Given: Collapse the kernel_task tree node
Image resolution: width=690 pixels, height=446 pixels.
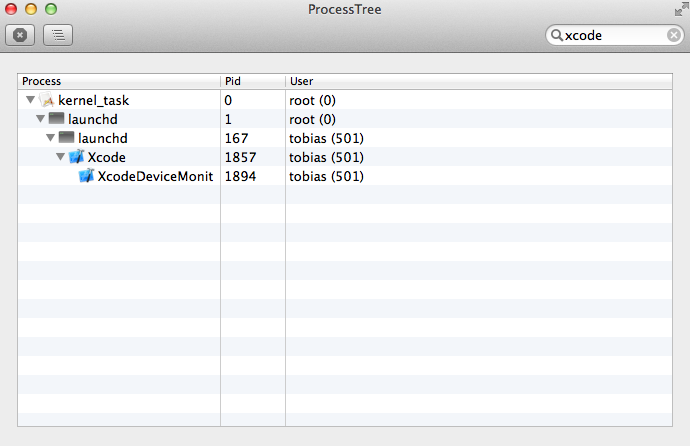Looking at the screenshot, I should tap(30, 100).
